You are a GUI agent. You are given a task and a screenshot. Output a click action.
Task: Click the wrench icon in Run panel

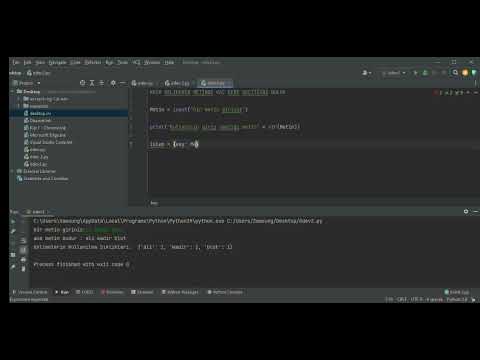(13, 231)
